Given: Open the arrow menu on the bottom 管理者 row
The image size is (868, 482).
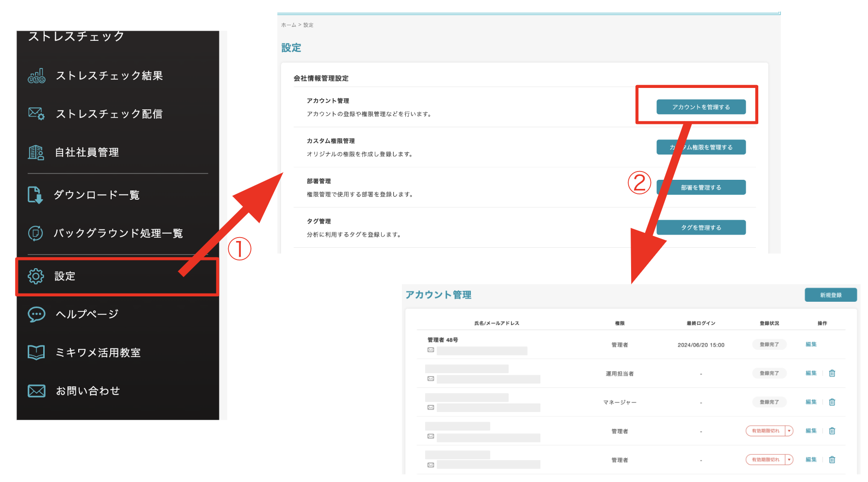Looking at the screenshot, I should [x=790, y=460].
